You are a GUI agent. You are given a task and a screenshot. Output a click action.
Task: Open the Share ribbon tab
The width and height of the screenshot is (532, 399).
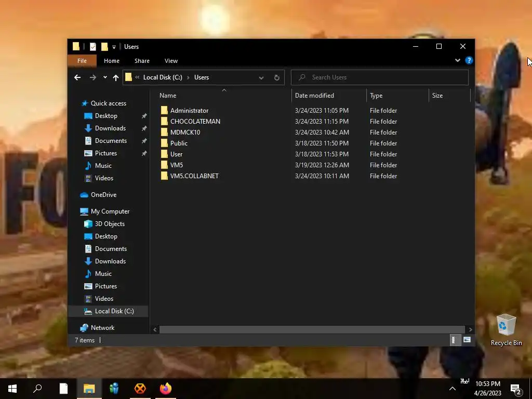click(142, 61)
